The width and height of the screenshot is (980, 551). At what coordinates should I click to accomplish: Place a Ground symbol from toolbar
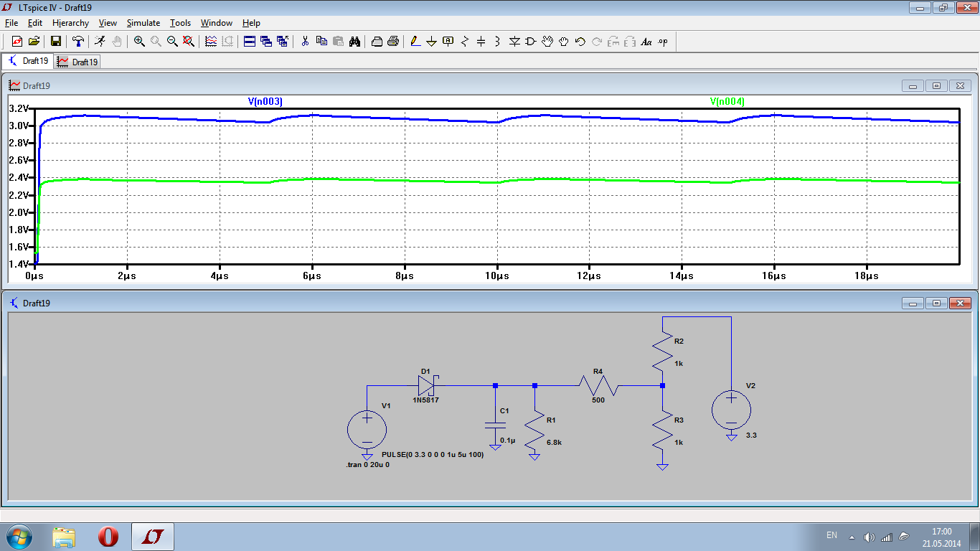coord(431,42)
